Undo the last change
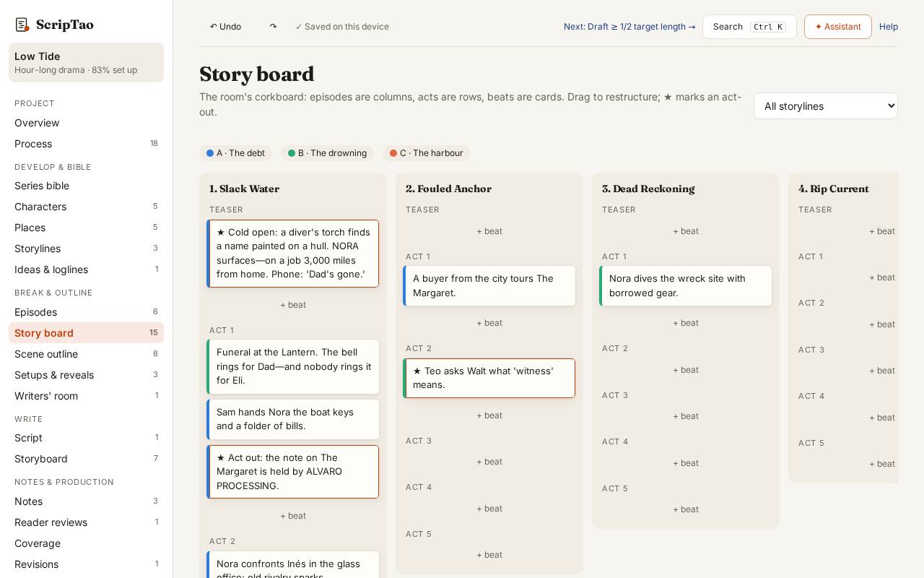Screen dimensions: 924x578 [226, 27]
